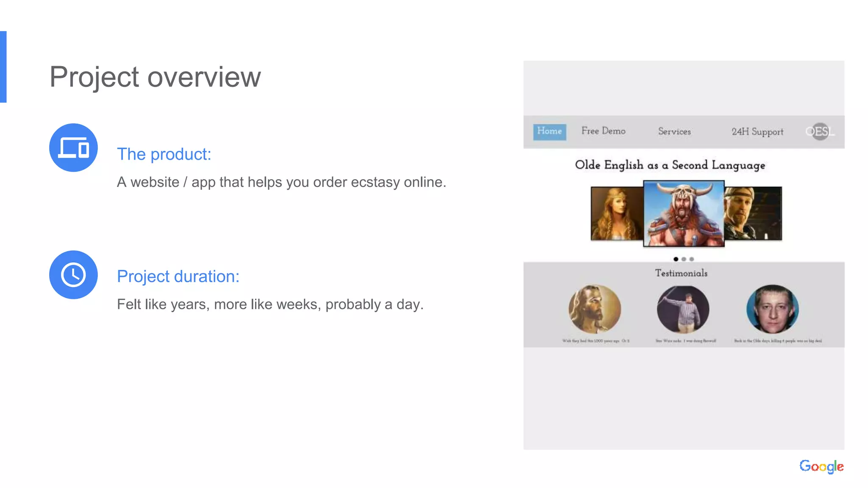Click the Project overview slide title
This screenshot has width=868, height=488.
click(155, 77)
